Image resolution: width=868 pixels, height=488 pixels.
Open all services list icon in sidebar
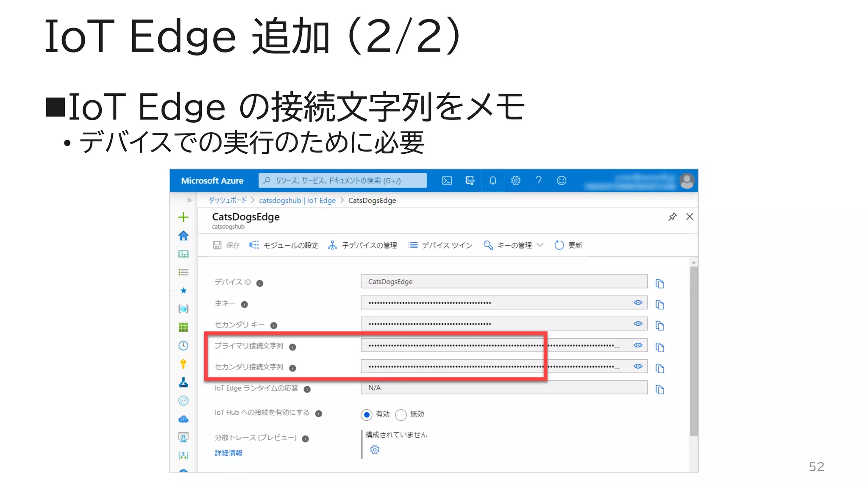click(184, 272)
